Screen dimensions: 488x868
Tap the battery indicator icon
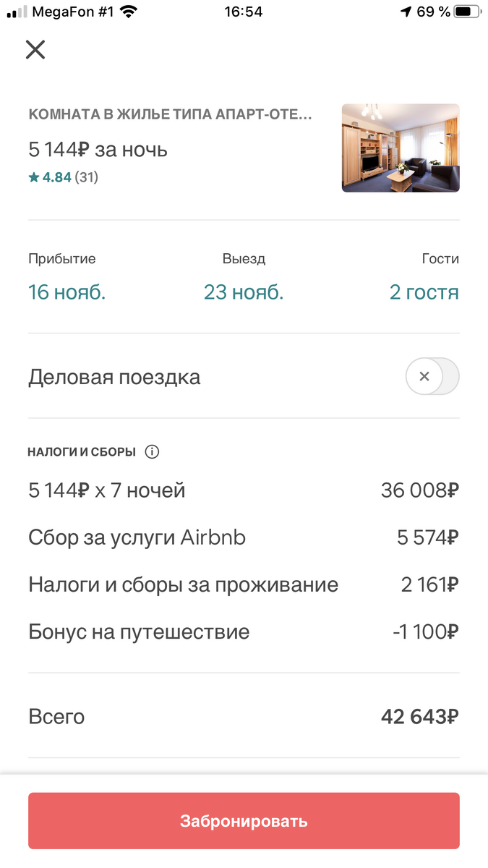[466, 11]
